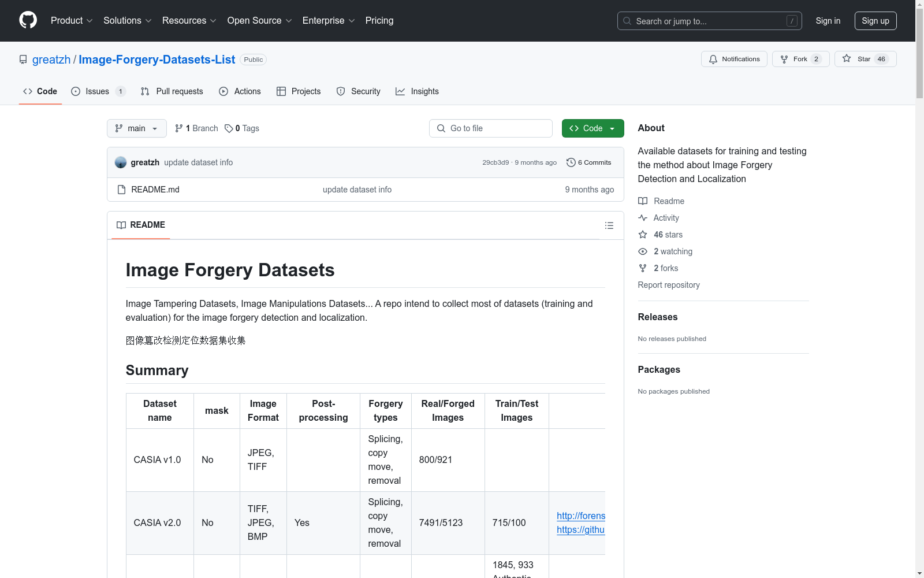The image size is (924, 578).
Task: Open the main branch selector dropdown
Action: tap(137, 128)
